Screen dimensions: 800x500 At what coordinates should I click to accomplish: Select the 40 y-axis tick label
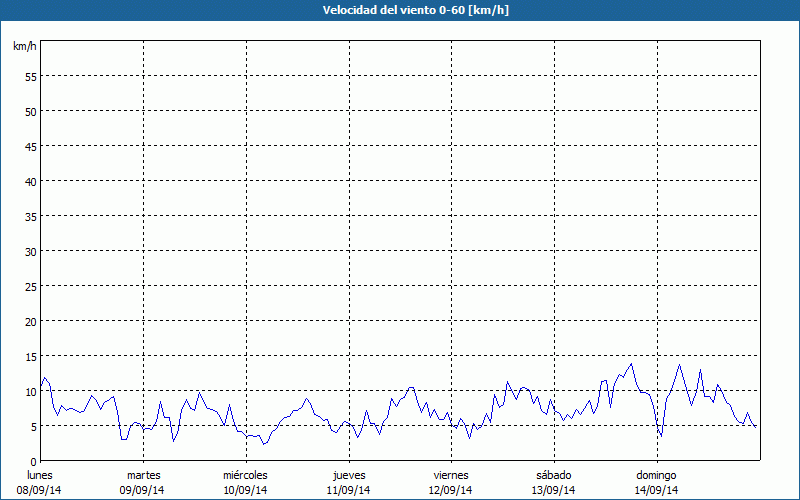click(x=30, y=182)
